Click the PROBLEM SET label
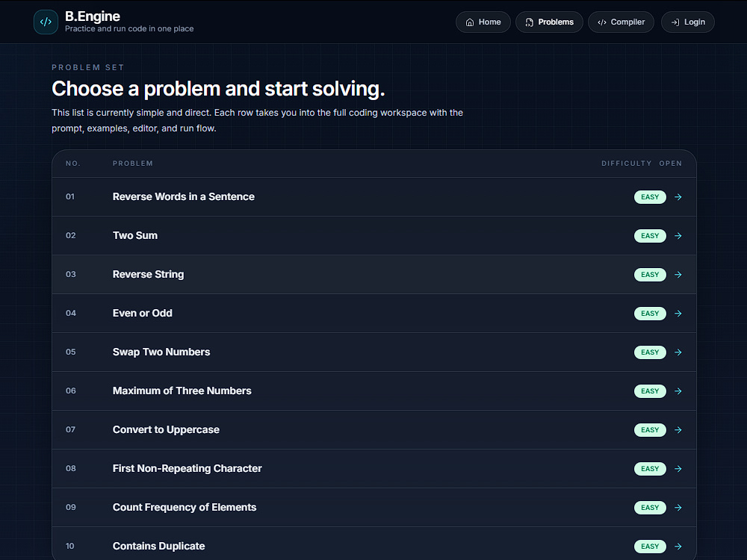Screen dimensions: 747x560 coord(87,68)
